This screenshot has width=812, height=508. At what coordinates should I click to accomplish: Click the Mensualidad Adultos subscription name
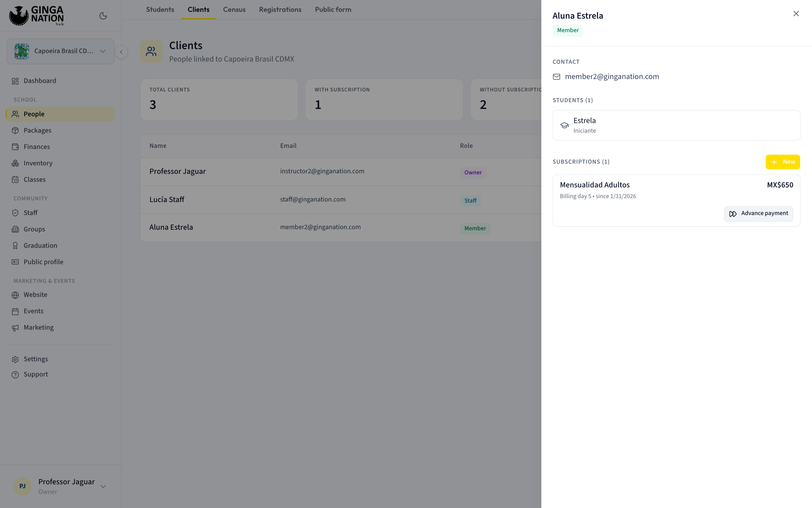(x=595, y=185)
